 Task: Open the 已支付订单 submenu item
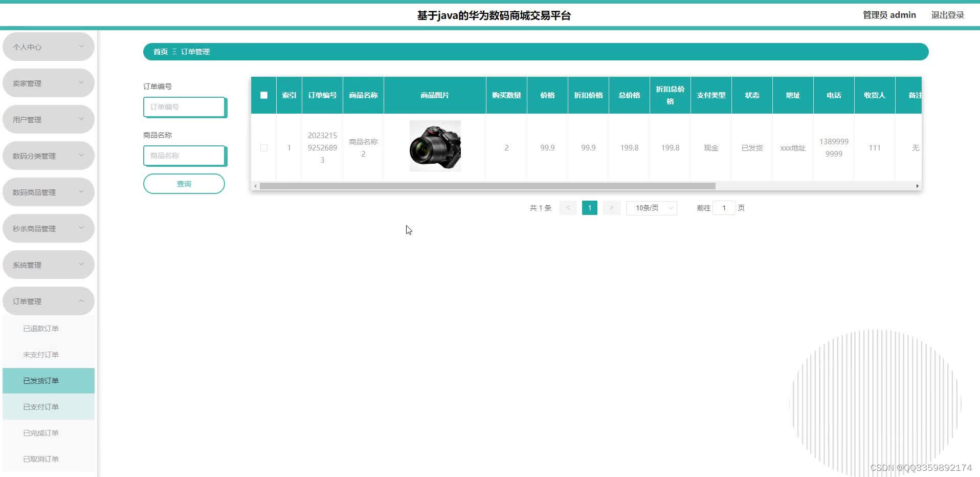click(49, 407)
